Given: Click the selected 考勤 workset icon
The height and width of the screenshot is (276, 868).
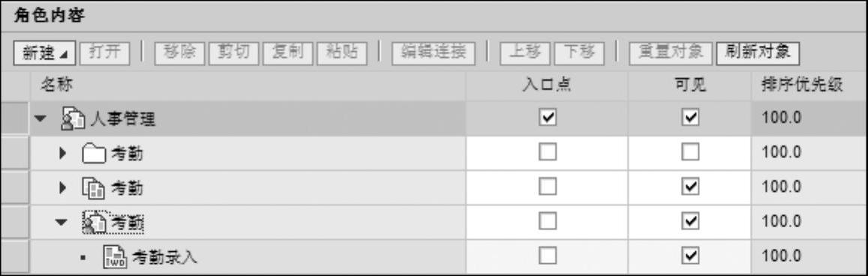Looking at the screenshot, I should [94, 222].
